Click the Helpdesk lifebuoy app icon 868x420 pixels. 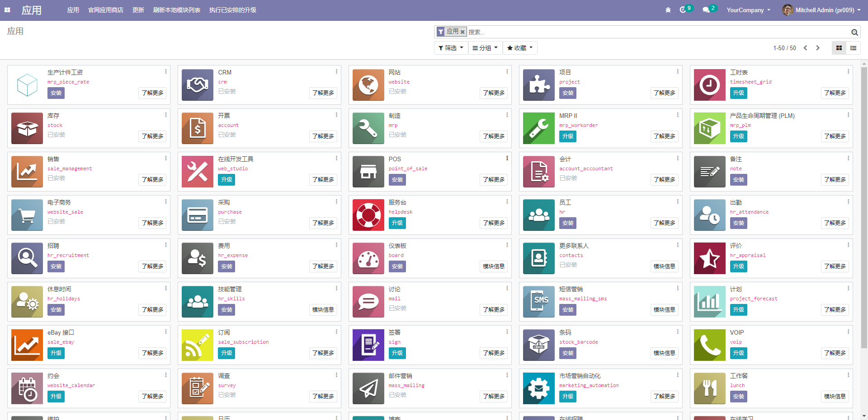(x=368, y=215)
